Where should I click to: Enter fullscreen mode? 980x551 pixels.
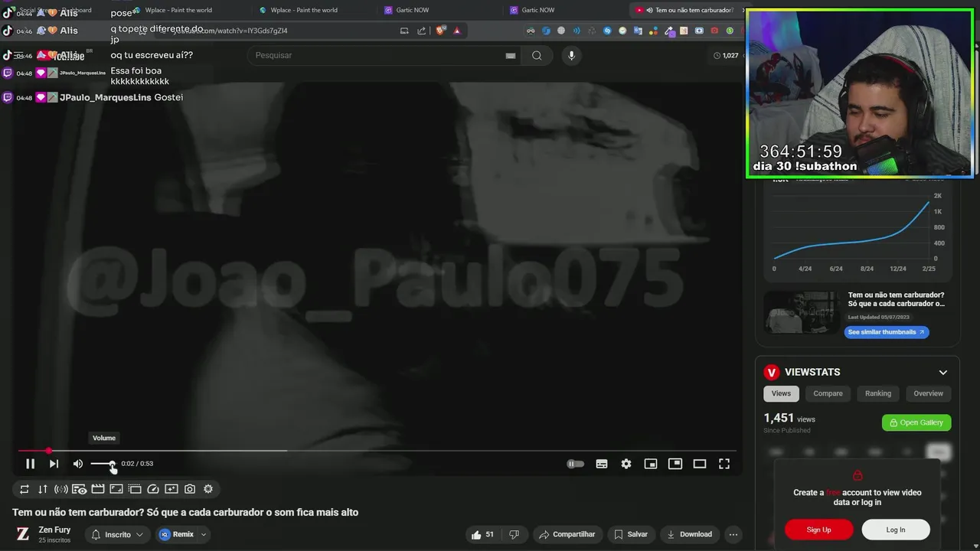click(724, 464)
